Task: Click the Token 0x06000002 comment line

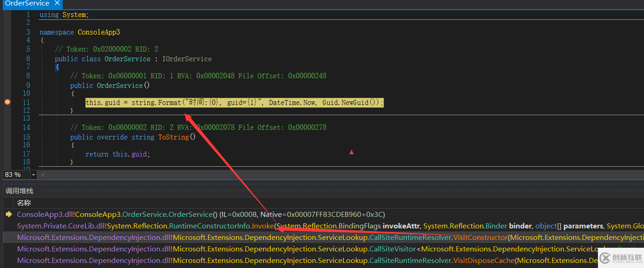Action: click(198, 127)
